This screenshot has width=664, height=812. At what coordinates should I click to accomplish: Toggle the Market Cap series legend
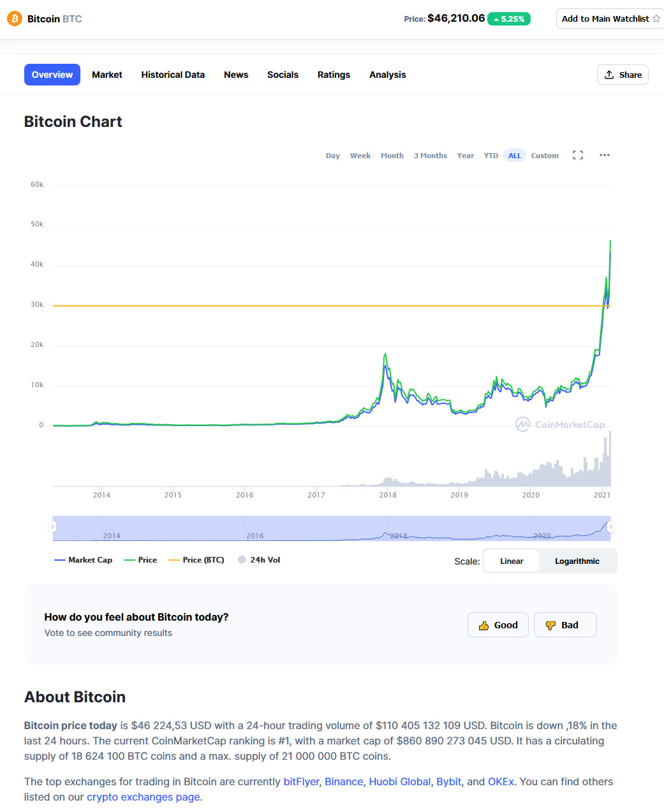[x=84, y=560]
